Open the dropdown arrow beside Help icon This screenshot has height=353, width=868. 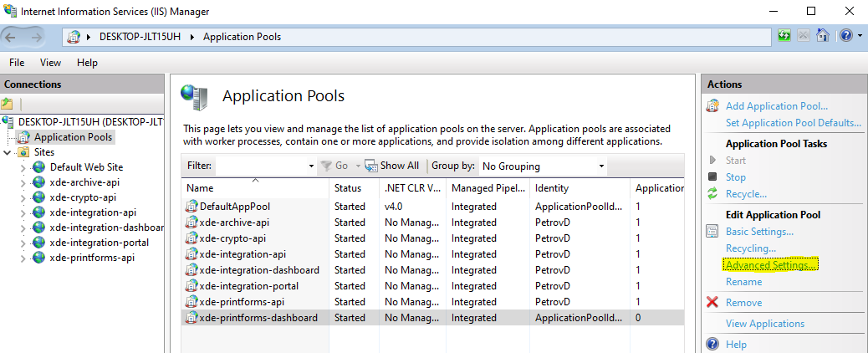859,37
